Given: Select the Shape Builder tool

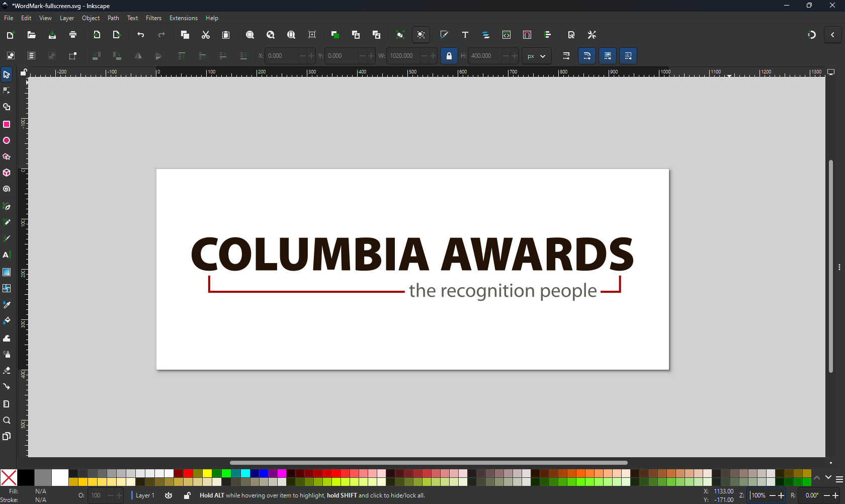Looking at the screenshot, I should tap(7, 107).
